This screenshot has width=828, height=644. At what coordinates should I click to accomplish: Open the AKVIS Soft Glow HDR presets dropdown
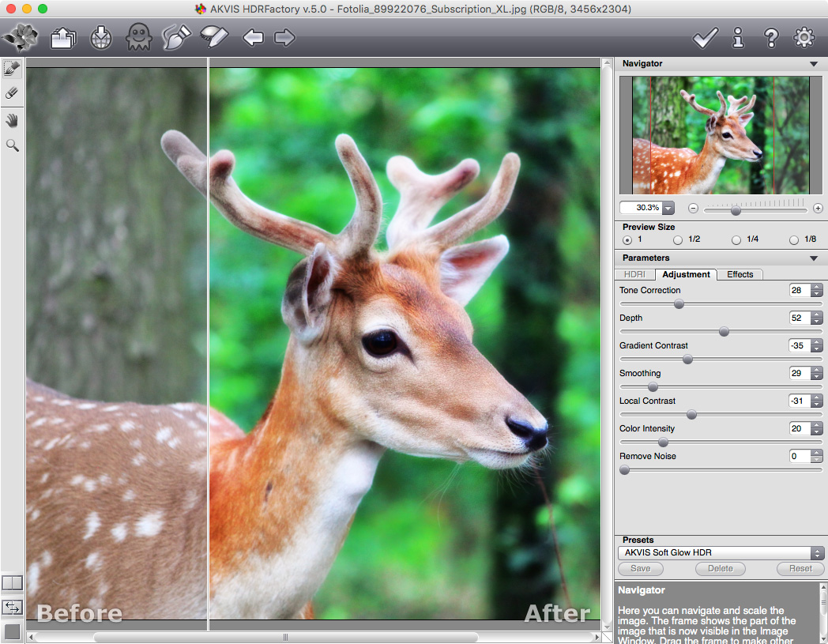720,553
